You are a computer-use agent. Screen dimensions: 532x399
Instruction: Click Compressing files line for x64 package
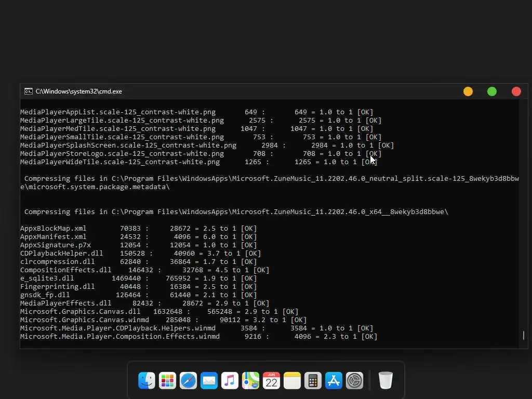[x=236, y=212]
